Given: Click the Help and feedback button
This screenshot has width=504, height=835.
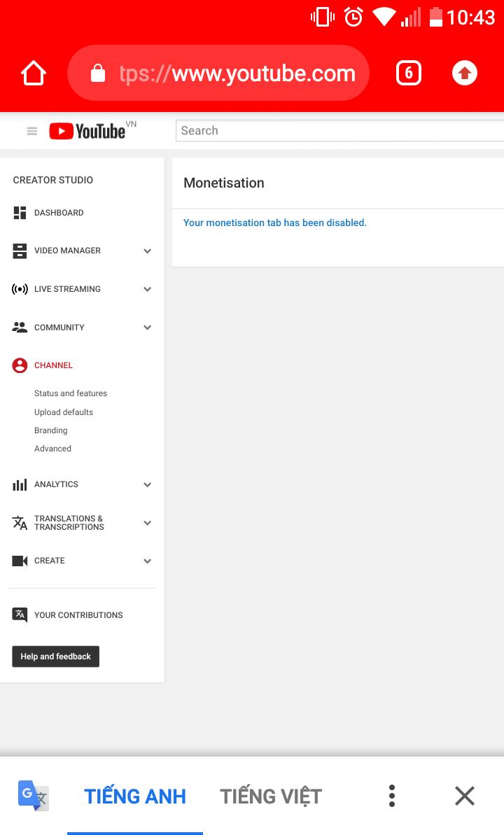Looking at the screenshot, I should [56, 656].
